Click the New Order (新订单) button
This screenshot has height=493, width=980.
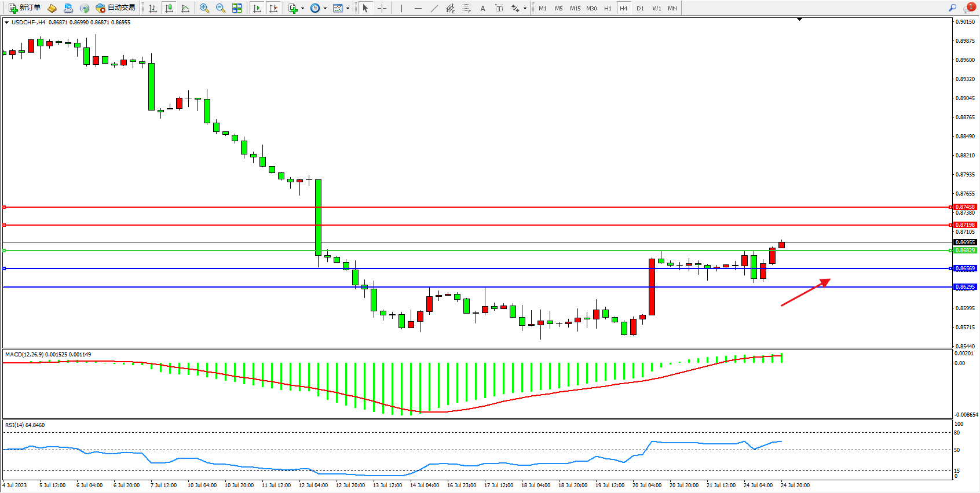point(24,8)
